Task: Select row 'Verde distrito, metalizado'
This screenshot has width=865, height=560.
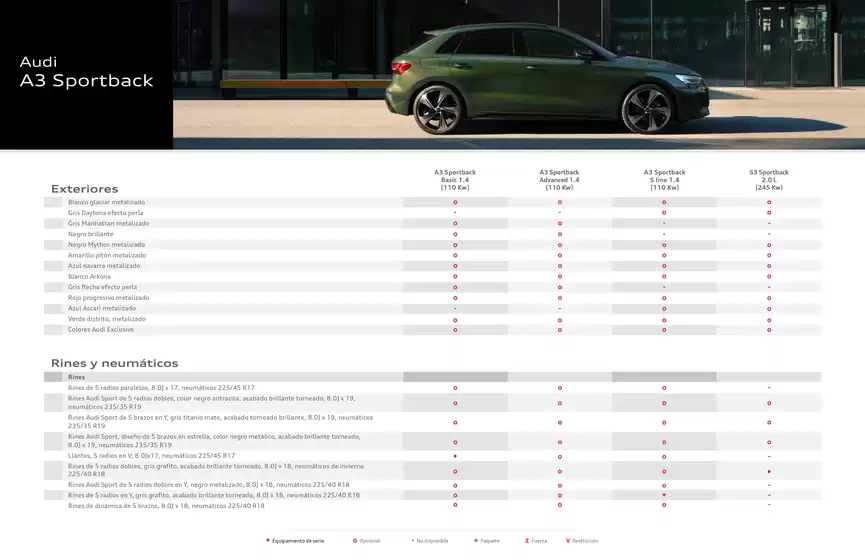Action: (432, 319)
